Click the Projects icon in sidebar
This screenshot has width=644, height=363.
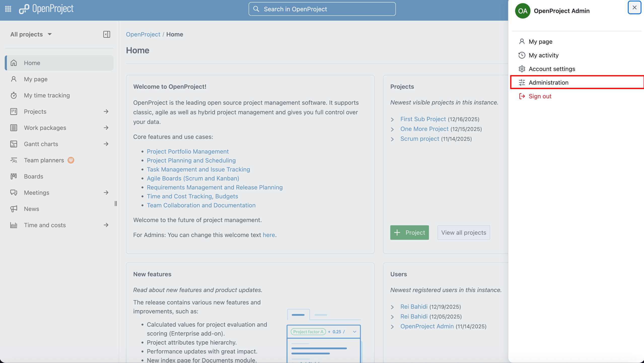point(14,112)
